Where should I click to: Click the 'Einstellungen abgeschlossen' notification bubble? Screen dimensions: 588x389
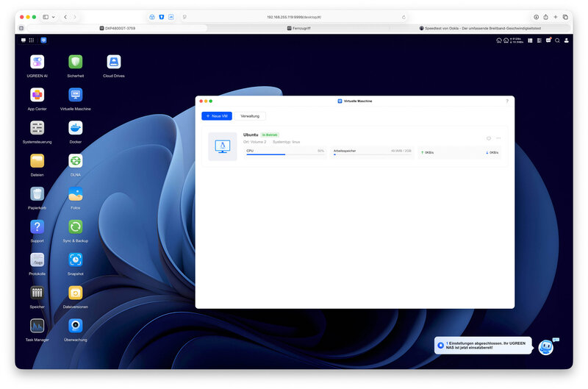tap(484, 346)
